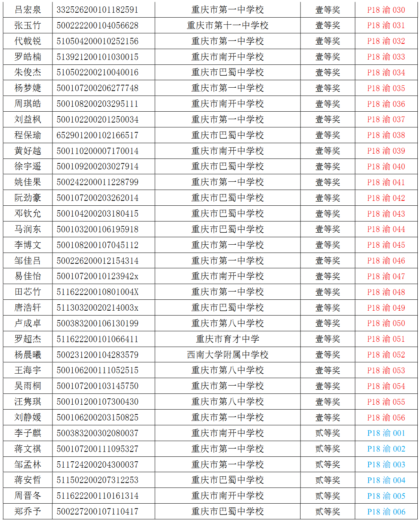
Task: Click school 重庆市第八中学校 in 卢成卓 row
Action: 228,323
